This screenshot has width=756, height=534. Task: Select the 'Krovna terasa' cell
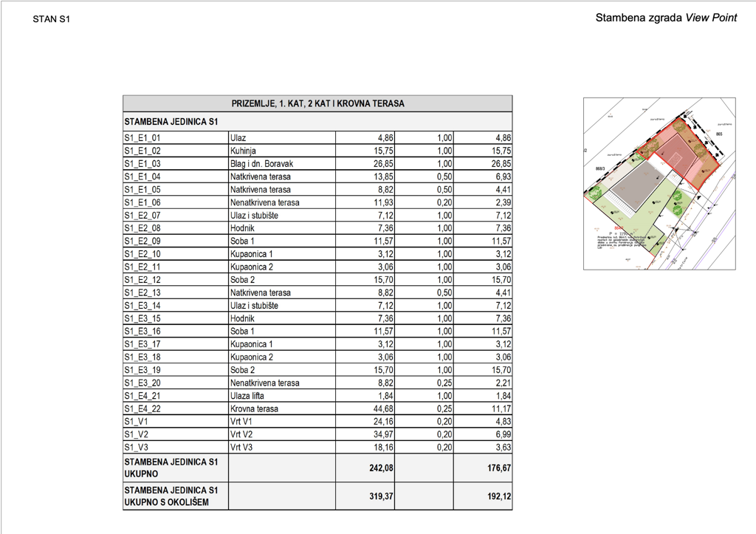click(x=282, y=408)
